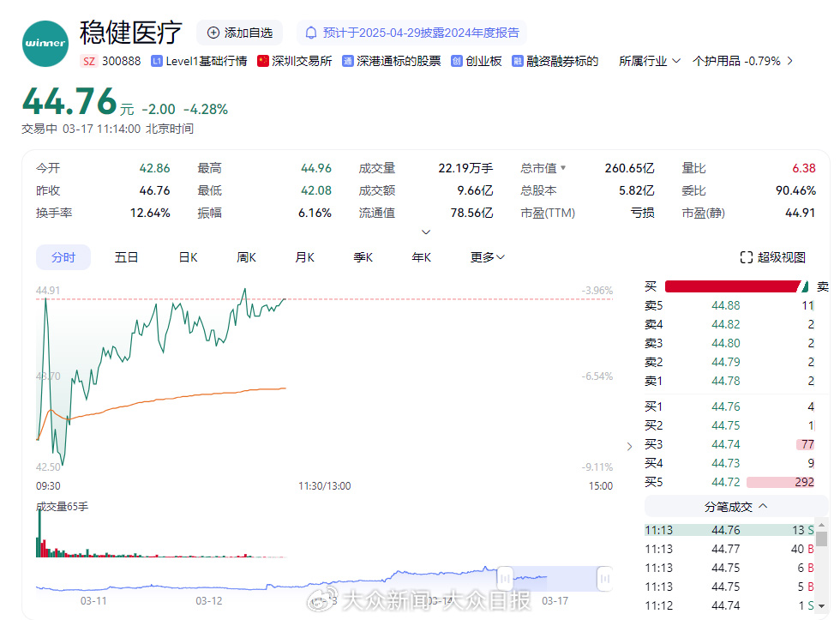Click the current price 44.76

point(69,101)
